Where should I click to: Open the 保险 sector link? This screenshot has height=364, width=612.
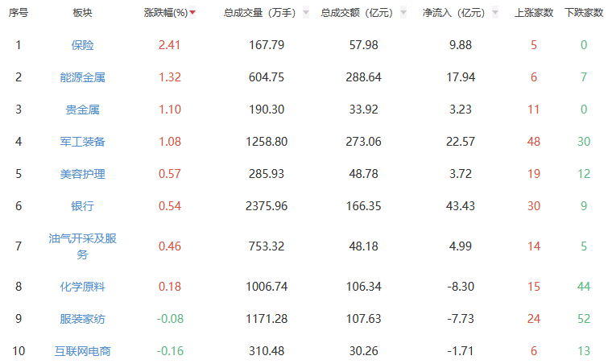pyautogui.click(x=82, y=45)
